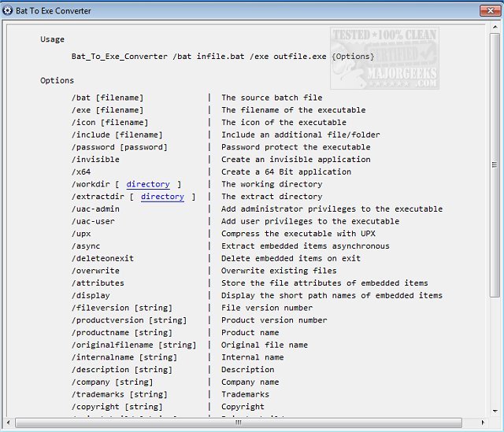Click 'Delete embedded items on exit' text
Viewport: 504px width, 432px height.
point(291,258)
